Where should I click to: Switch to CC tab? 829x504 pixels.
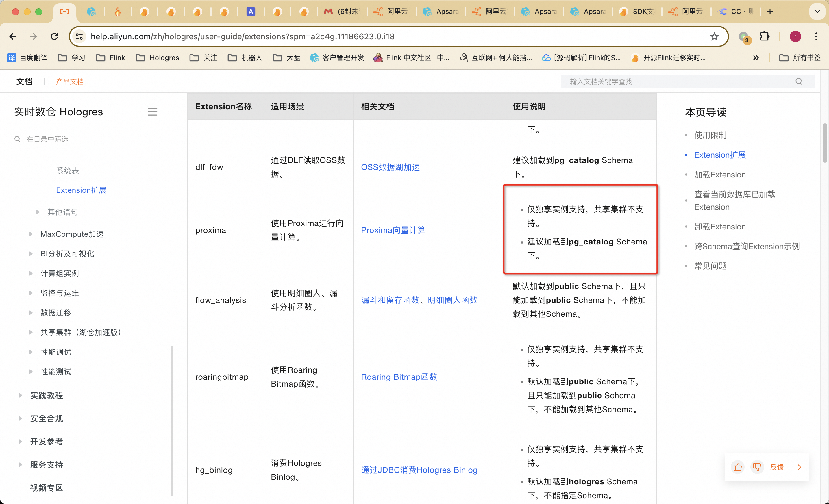(x=735, y=12)
